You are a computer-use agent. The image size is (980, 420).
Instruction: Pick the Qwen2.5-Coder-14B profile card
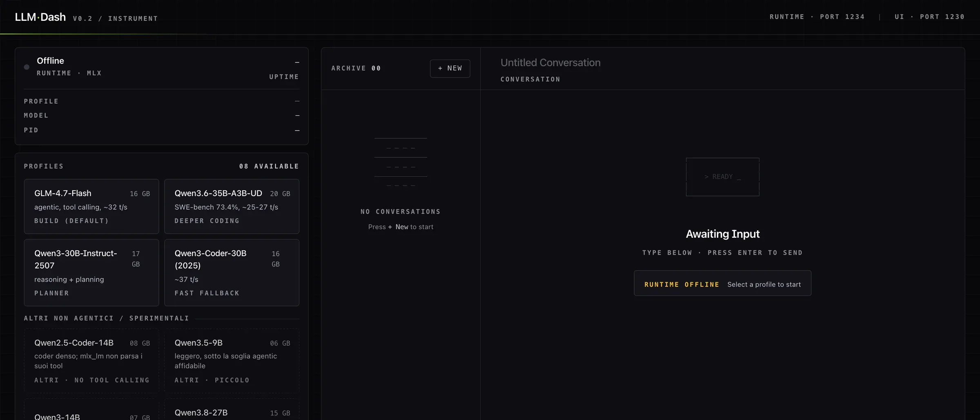tap(91, 361)
